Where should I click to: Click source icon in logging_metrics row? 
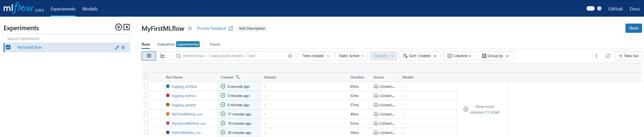tap(376, 96)
